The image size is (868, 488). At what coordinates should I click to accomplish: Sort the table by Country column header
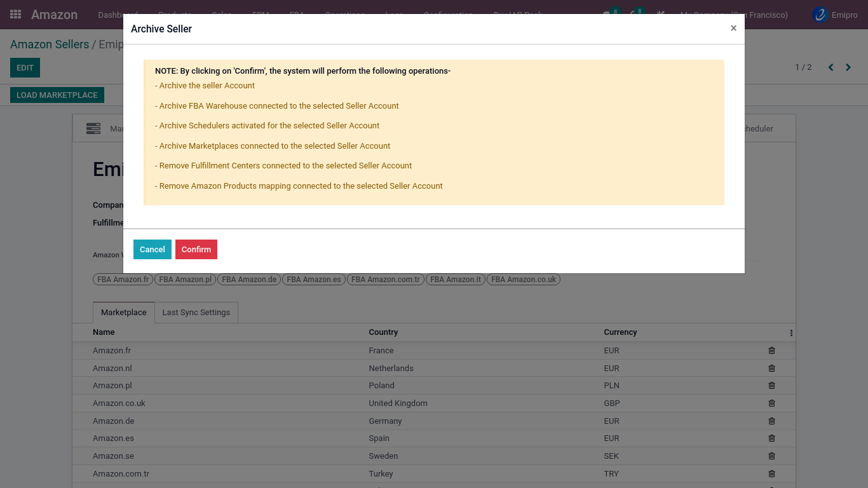(383, 332)
